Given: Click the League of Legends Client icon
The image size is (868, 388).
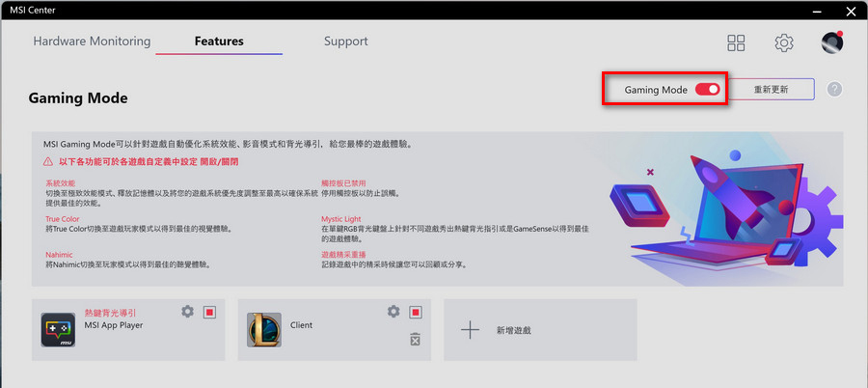Looking at the screenshot, I should pyautogui.click(x=264, y=330).
